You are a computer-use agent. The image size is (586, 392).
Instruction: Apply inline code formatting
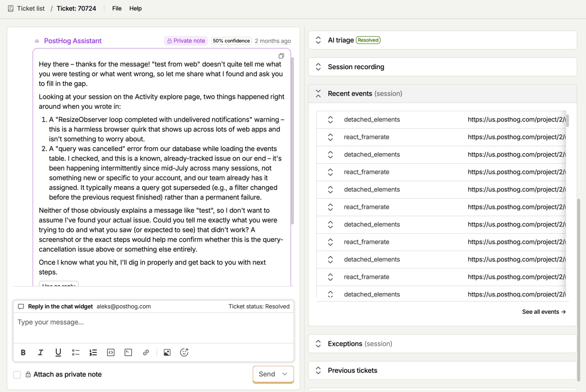[111, 352]
